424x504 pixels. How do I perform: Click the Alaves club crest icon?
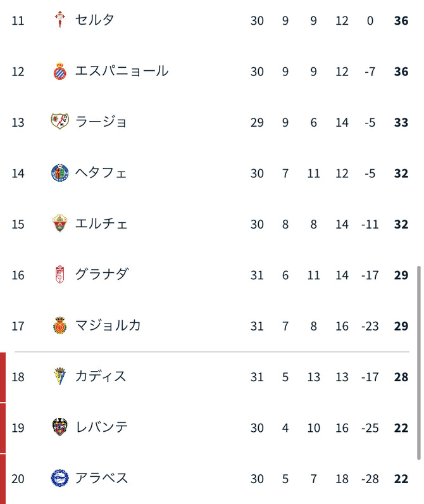(59, 478)
